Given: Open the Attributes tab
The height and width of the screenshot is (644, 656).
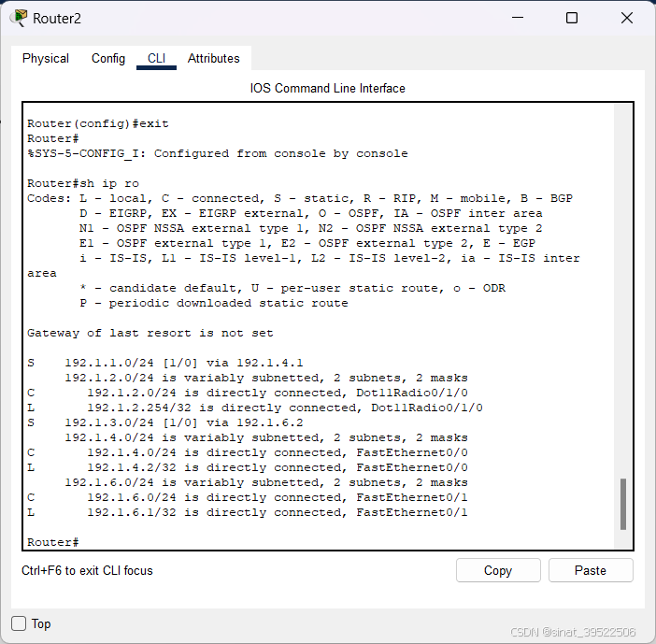Looking at the screenshot, I should coord(213,58).
